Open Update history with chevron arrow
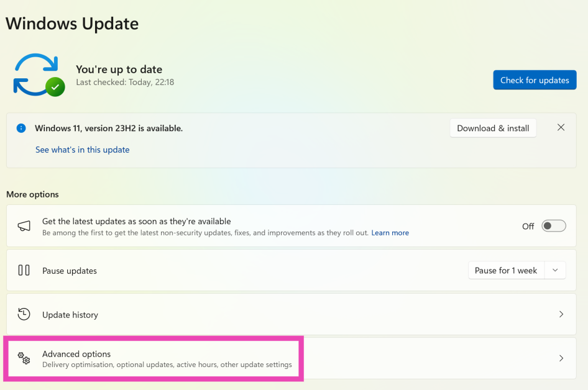Screen dimensions: 588x390 [x=561, y=314]
